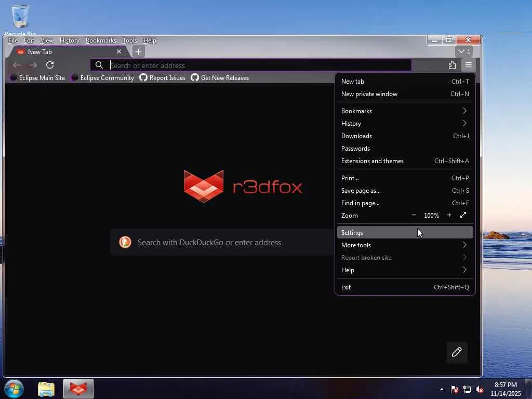Image resolution: width=532 pixels, height=399 pixels.
Task: Open the Extensions puzzle-piece icon
Action: point(452,65)
